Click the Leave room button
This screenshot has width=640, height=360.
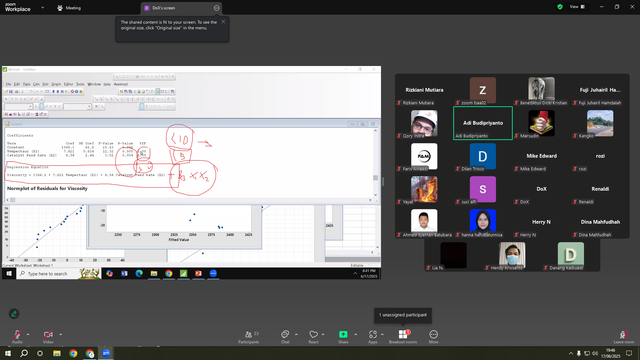coord(624,336)
